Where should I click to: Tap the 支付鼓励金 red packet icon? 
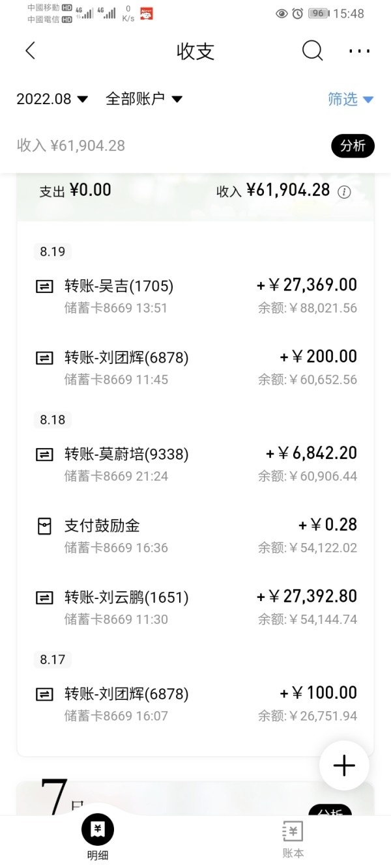click(44, 526)
